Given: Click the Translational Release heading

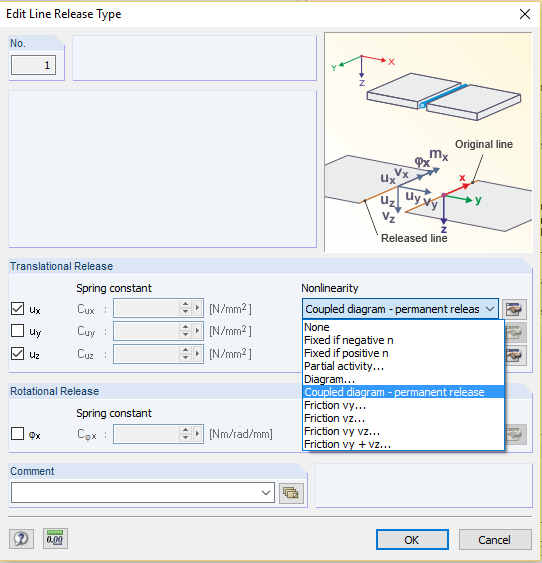Looking at the screenshot, I should point(61,266).
